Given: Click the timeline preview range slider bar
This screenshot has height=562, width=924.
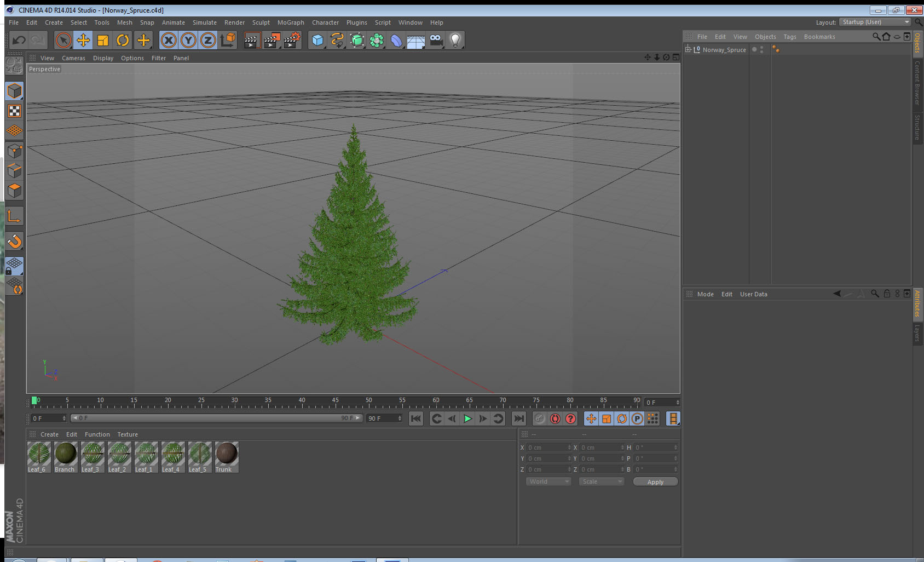Looking at the screenshot, I should (x=217, y=418).
